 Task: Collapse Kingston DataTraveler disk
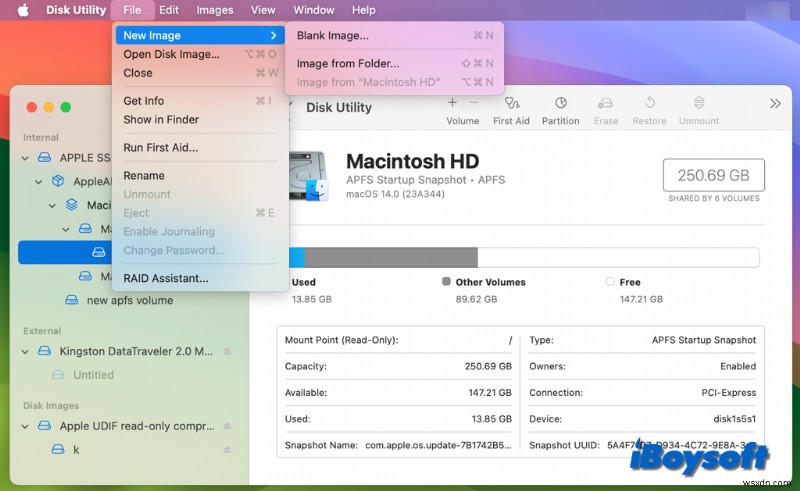pyautogui.click(x=25, y=352)
